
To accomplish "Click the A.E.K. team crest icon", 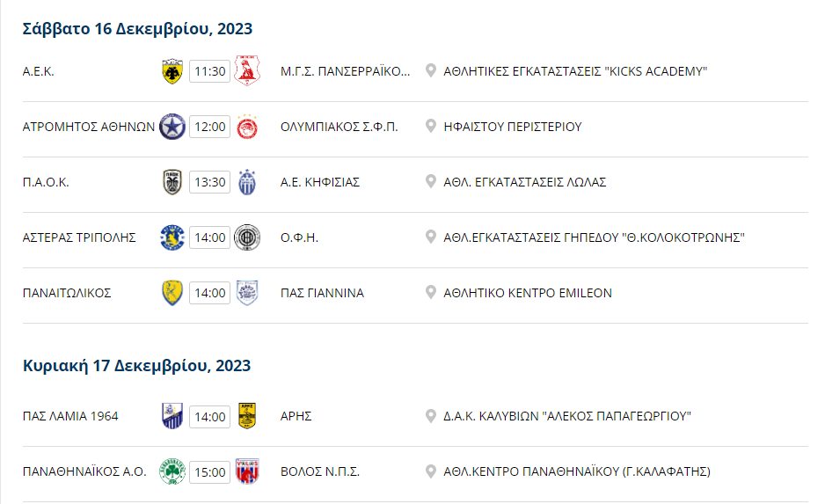I will 172,71.
